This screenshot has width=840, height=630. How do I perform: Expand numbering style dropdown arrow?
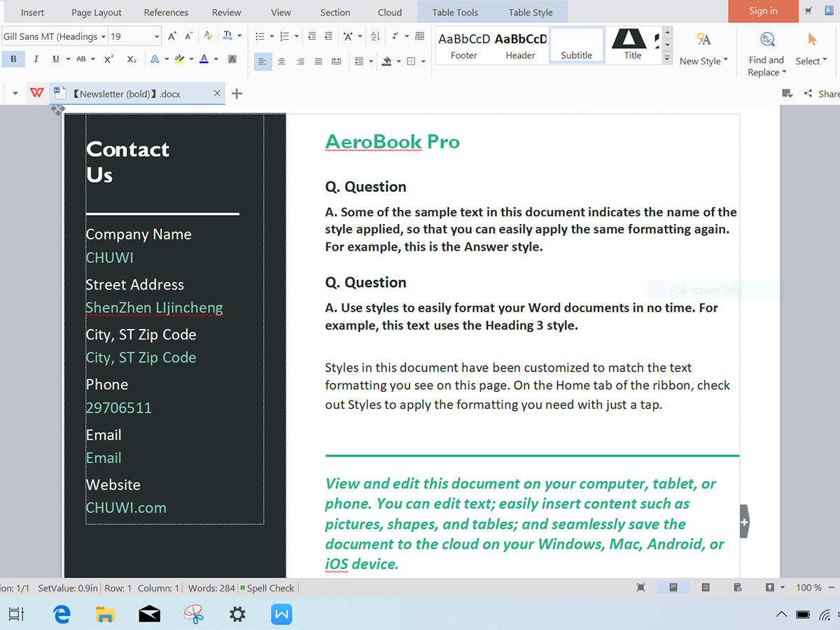(297, 36)
